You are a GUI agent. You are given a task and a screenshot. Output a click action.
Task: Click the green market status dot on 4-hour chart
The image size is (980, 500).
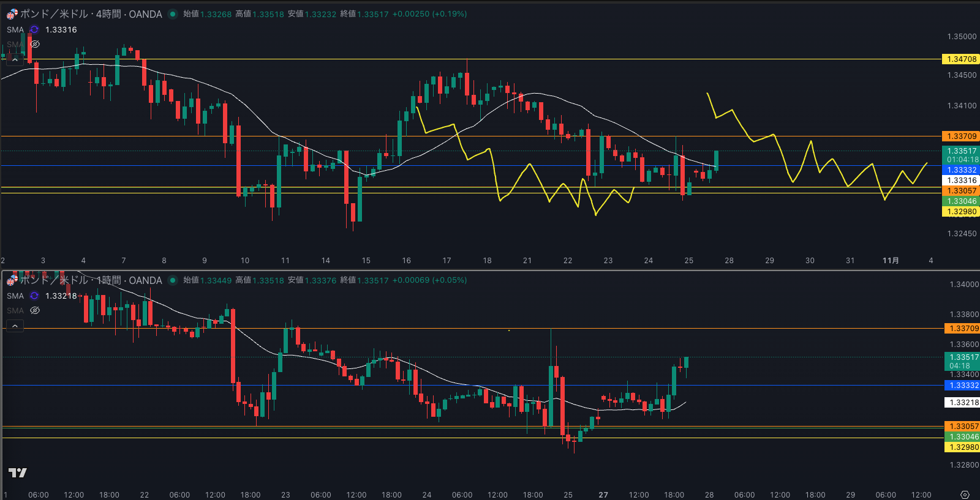pos(173,14)
